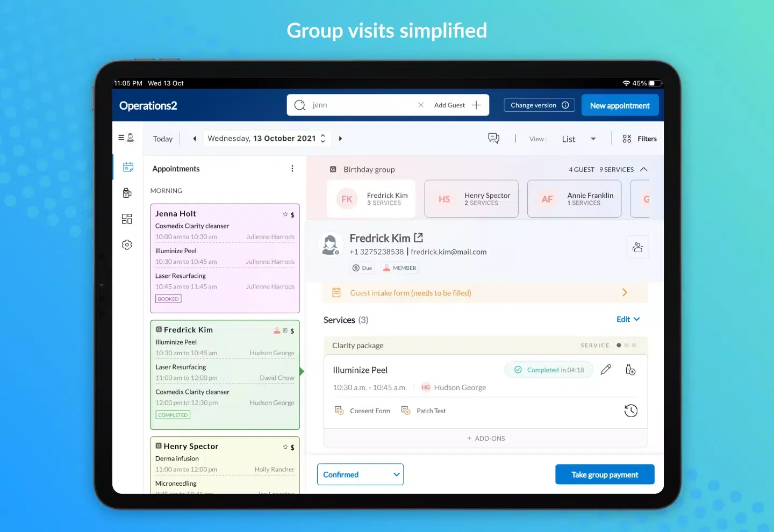
Task: Open the List view dropdown
Action: pyautogui.click(x=578, y=139)
